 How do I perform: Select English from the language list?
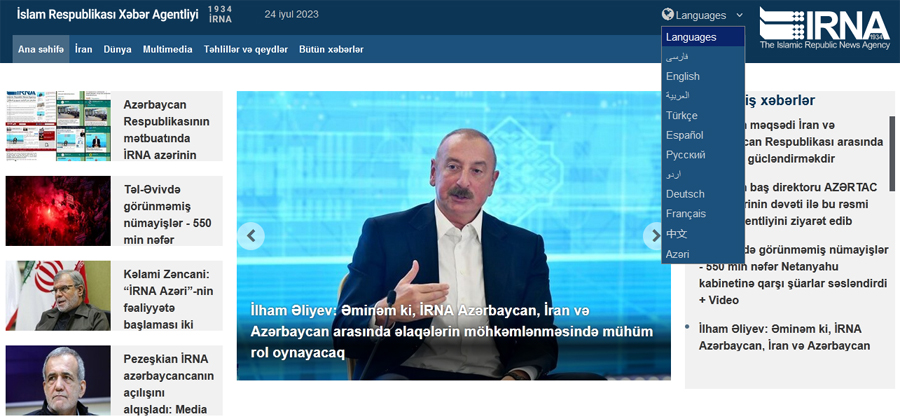[x=683, y=76]
